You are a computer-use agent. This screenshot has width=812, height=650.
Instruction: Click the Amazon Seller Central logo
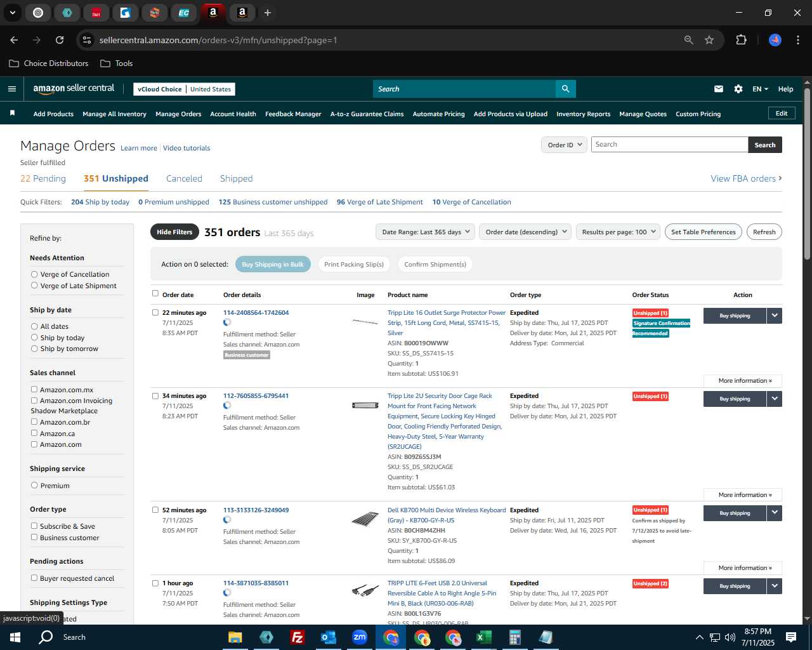tap(74, 89)
